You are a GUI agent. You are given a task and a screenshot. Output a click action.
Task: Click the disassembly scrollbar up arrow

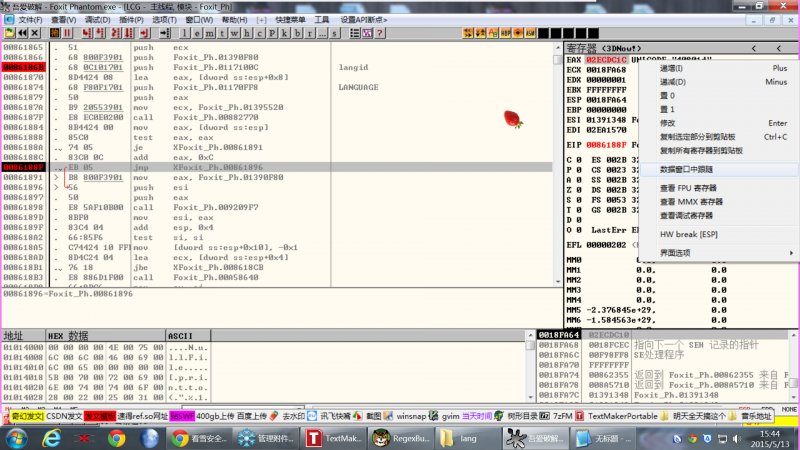coord(558,47)
